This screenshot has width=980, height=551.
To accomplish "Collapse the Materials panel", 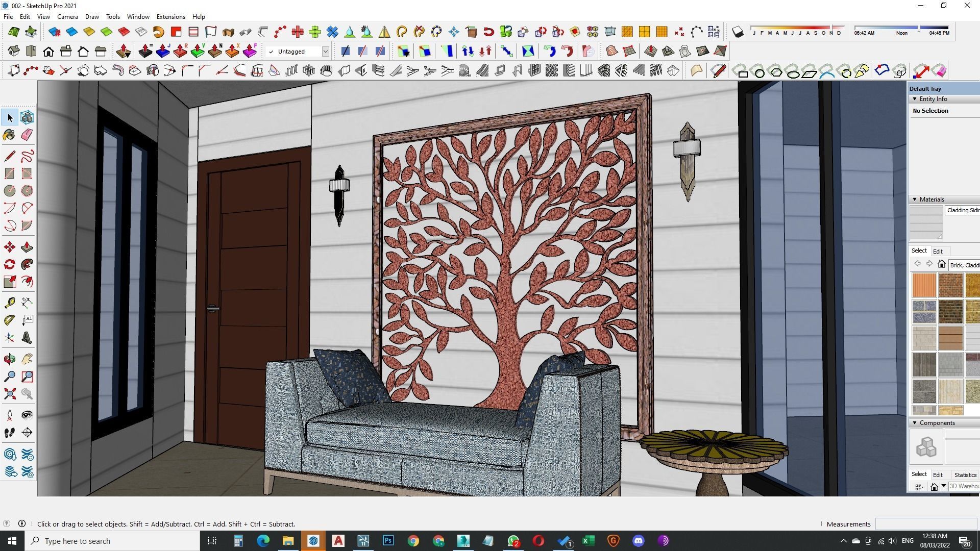I will click(x=914, y=199).
